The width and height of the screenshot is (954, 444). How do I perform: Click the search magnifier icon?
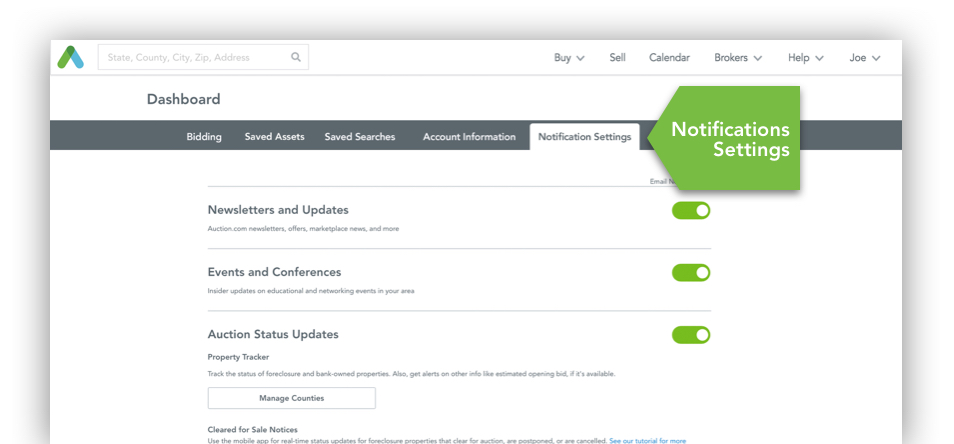296,57
